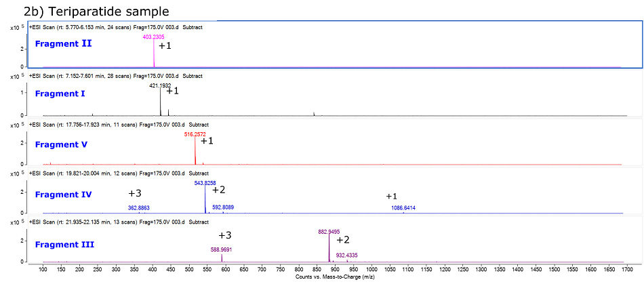This screenshot has height=284, width=644.
Task: Select the 588.9691 peak label
Action: pos(222,249)
